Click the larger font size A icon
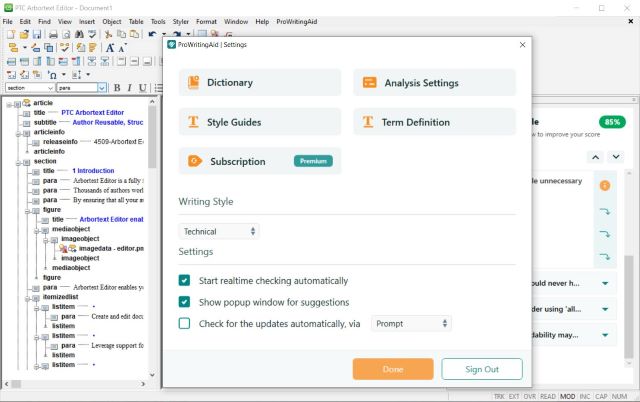This screenshot has width=640, height=402. click(110, 48)
